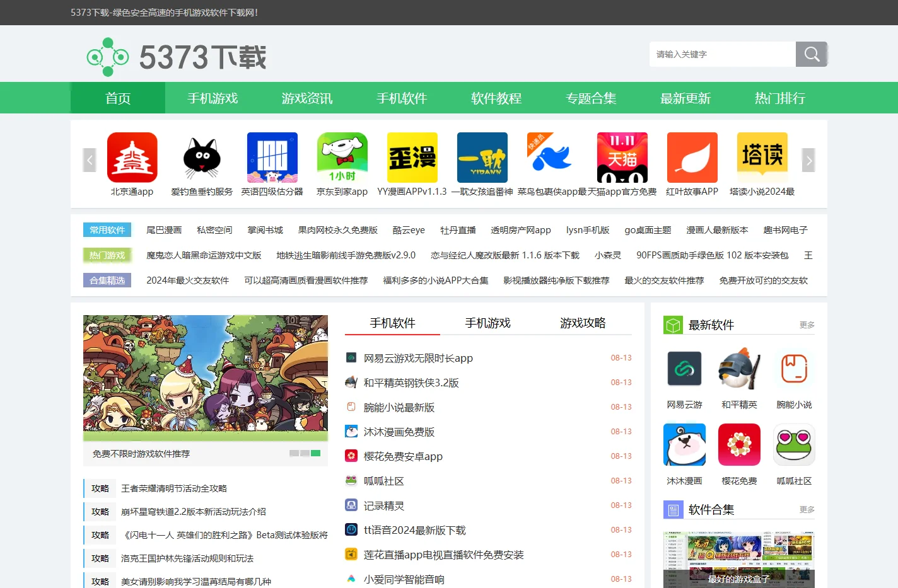The height and width of the screenshot is (588, 898).
Task: Click the small icon beside 莲花直播app
Action: coord(351,554)
